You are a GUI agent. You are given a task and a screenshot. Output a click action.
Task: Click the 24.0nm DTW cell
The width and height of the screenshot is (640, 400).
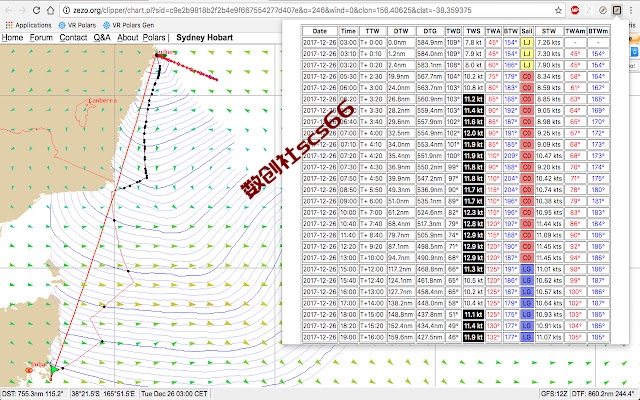[401, 88]
